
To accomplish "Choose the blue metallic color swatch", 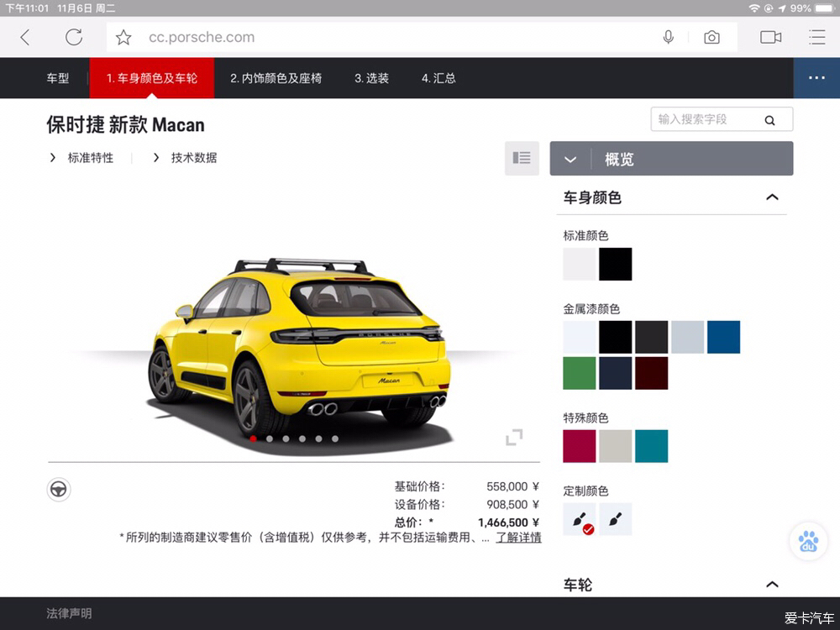I will tap(724, 337).
